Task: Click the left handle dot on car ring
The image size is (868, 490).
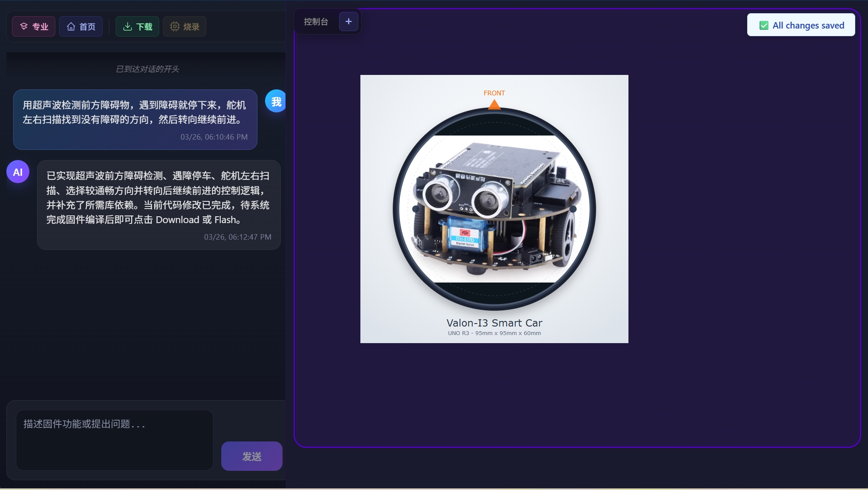Action: [416, 209]
